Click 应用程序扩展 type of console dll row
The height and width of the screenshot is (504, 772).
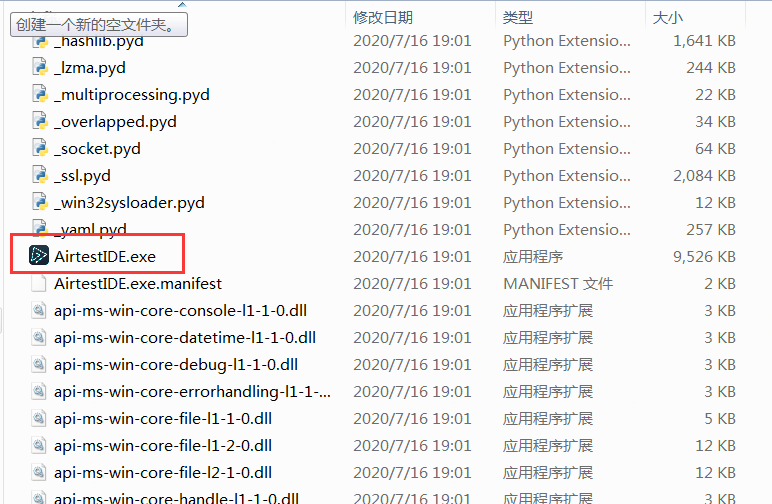coord(548,311)
